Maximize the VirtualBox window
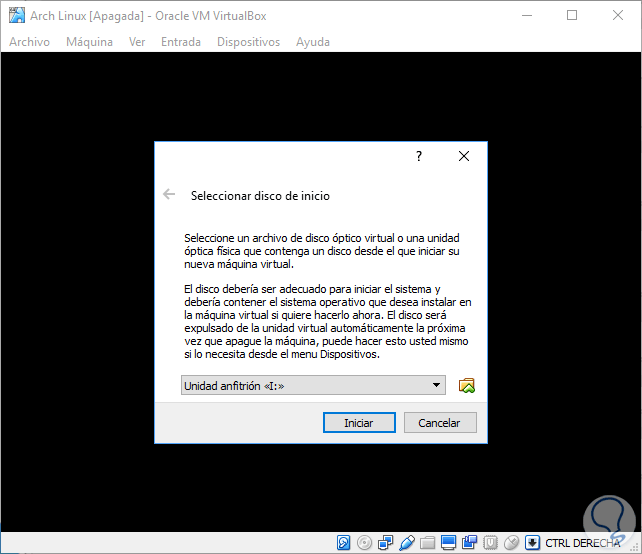Screen dimensions: 642x554 tap(572, 16)
